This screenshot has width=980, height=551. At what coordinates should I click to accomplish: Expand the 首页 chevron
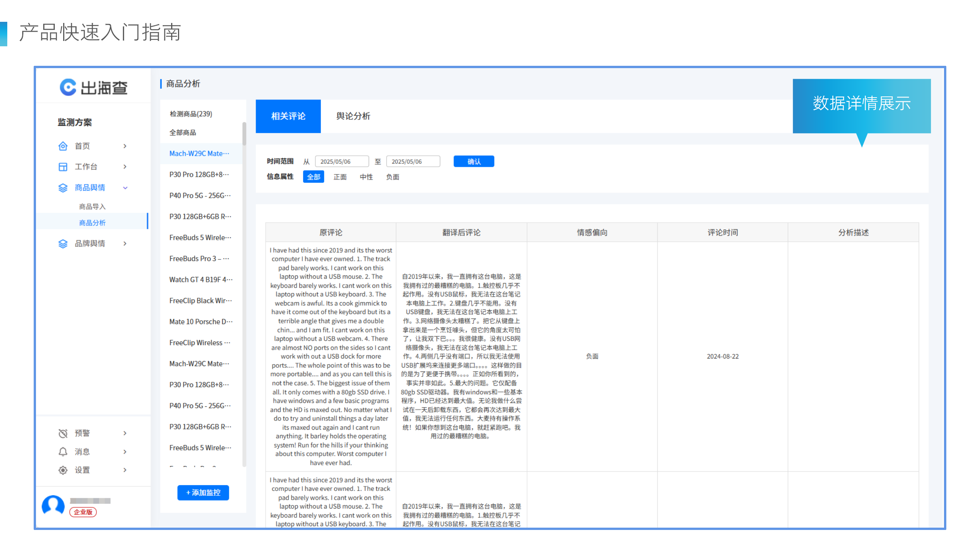(125, 146)
